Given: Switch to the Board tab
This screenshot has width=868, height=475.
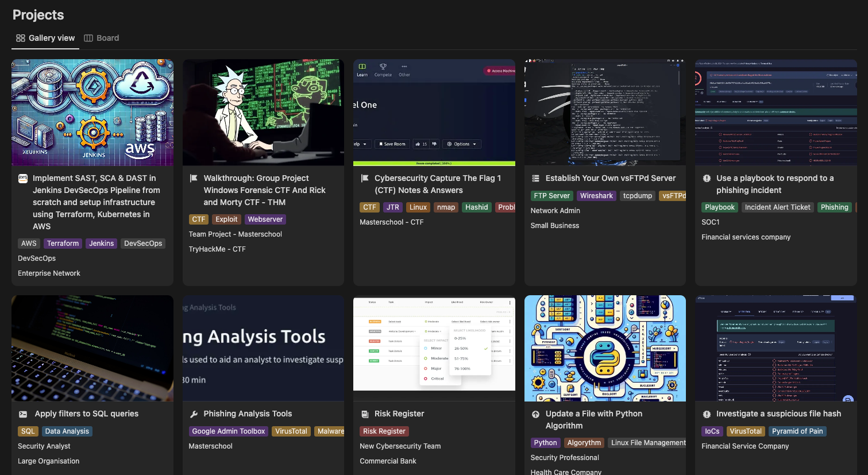Looking at the screenshot, I should (102, 38).
